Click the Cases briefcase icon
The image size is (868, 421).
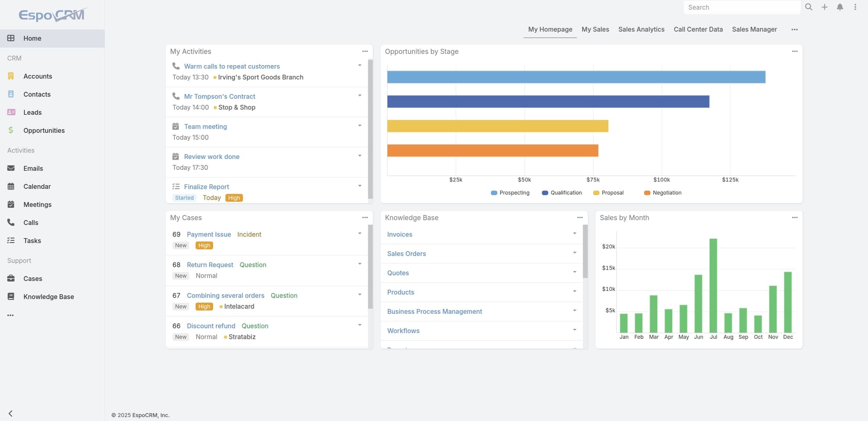click(11, 279)
